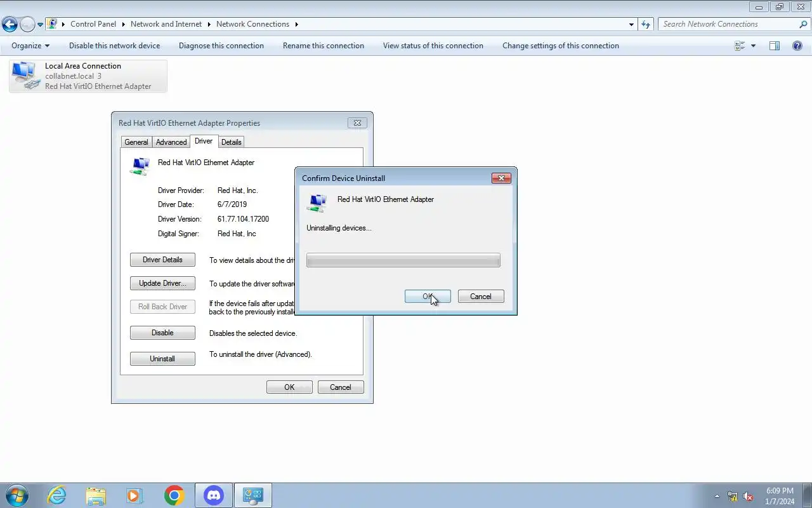
Task: Click the uninstall progress bar
Action: (403, 260)
